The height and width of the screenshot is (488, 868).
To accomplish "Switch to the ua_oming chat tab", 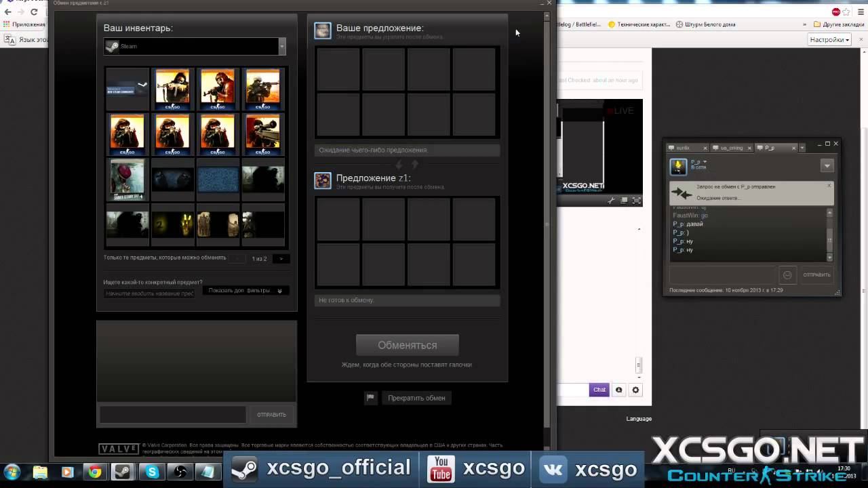I will point(731,148).
